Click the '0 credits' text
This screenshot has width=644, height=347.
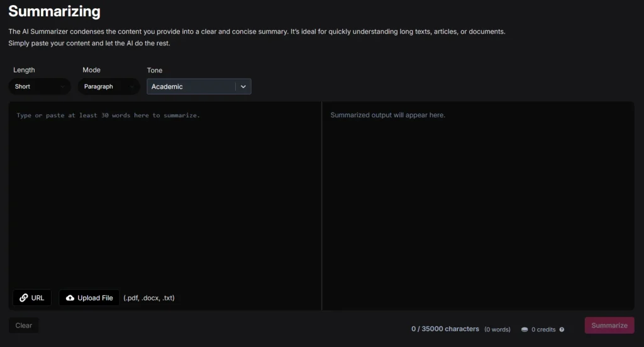coord(543,329)
